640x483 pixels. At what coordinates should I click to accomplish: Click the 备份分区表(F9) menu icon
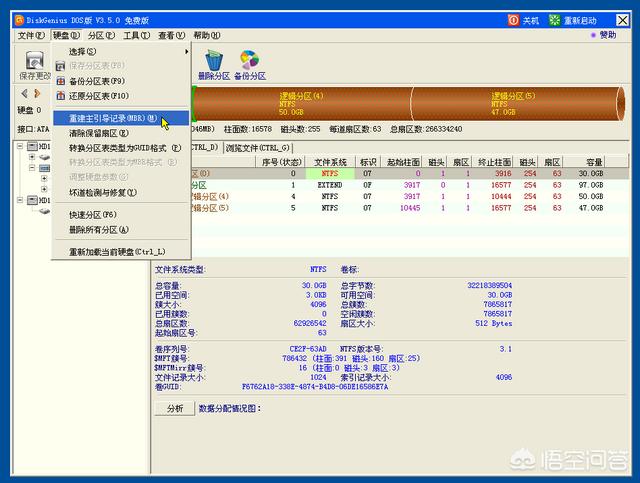(61, 81)
